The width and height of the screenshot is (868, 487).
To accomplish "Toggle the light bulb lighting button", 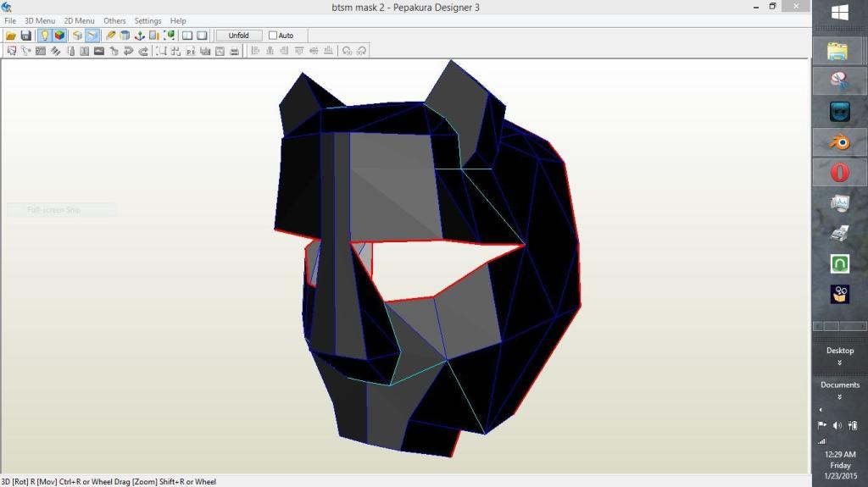I will (x=44, y=36).
